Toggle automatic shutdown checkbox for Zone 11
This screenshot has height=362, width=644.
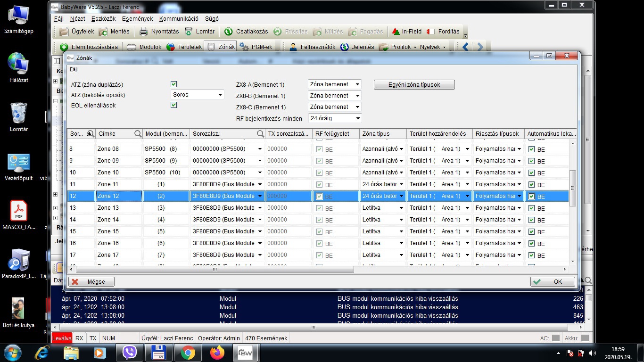531,184
